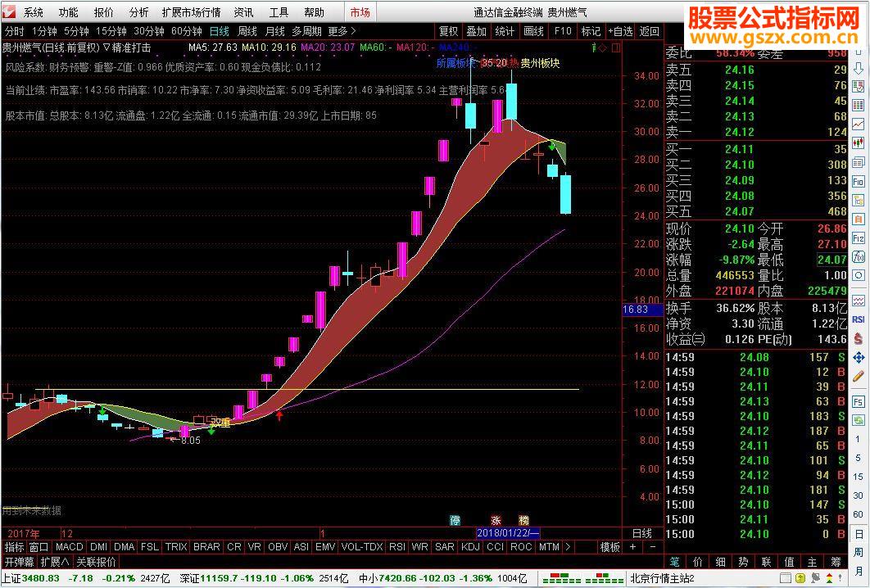
Task: Open the ▽精准打击 indicator dropdown
Action: pyautogui.click(x=127, y=47)
